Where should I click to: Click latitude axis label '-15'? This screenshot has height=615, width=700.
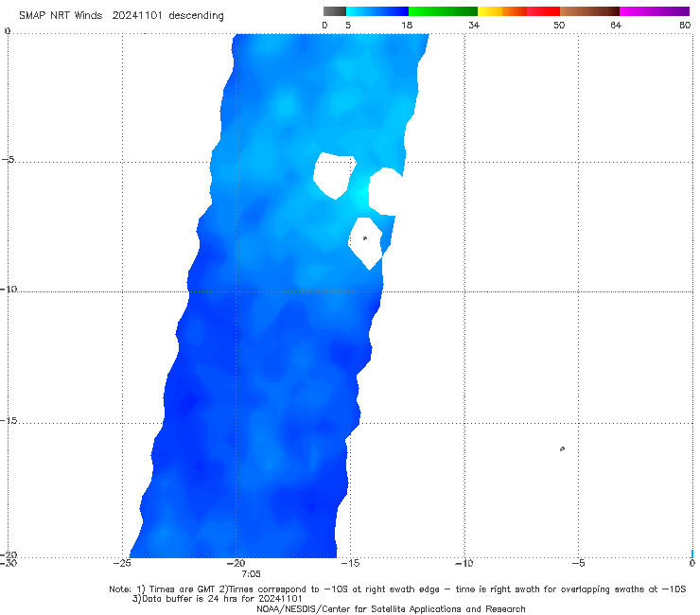(x=9, y=420)
